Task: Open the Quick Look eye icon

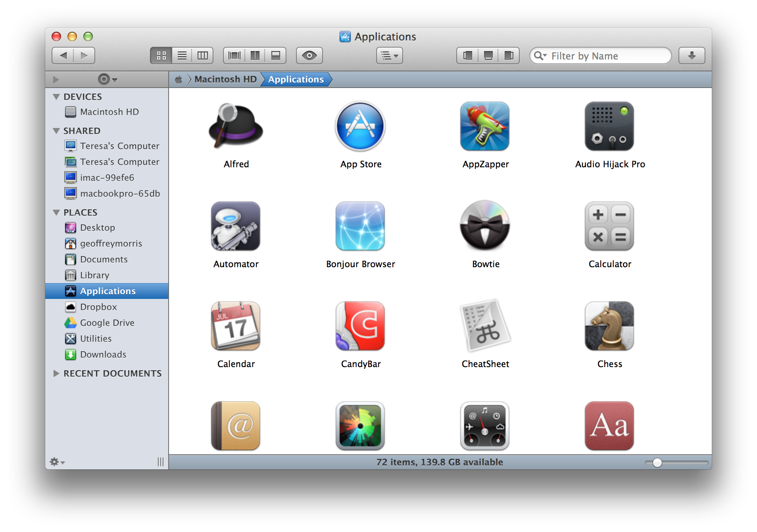Action: coord(309,55)
